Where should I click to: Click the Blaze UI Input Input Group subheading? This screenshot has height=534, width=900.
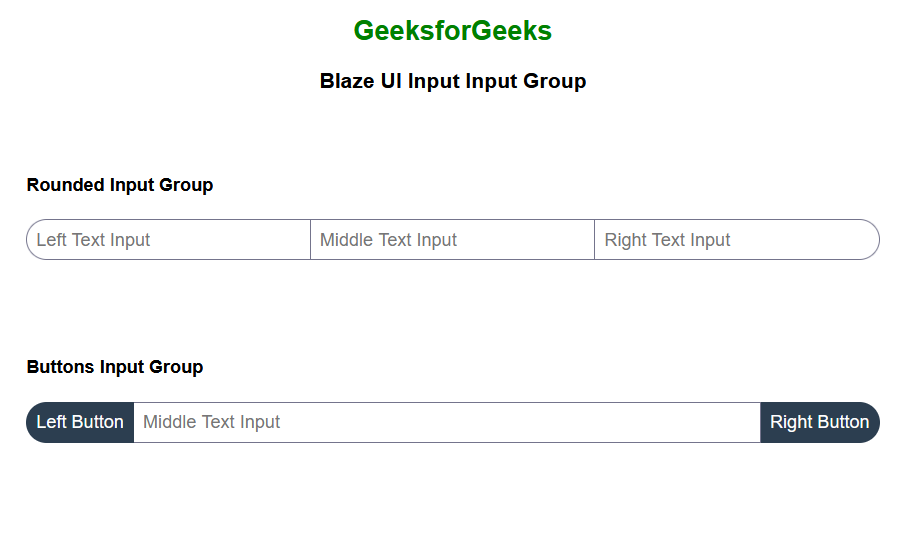point(452,81)
